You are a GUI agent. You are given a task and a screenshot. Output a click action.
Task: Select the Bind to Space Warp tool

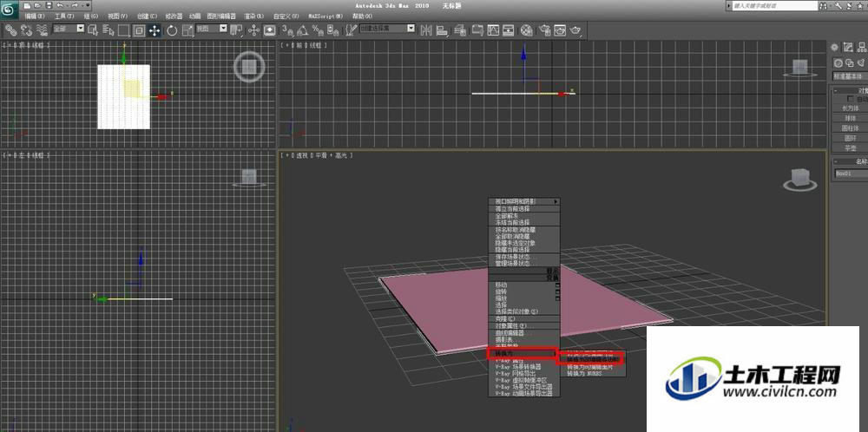[41, 29]
